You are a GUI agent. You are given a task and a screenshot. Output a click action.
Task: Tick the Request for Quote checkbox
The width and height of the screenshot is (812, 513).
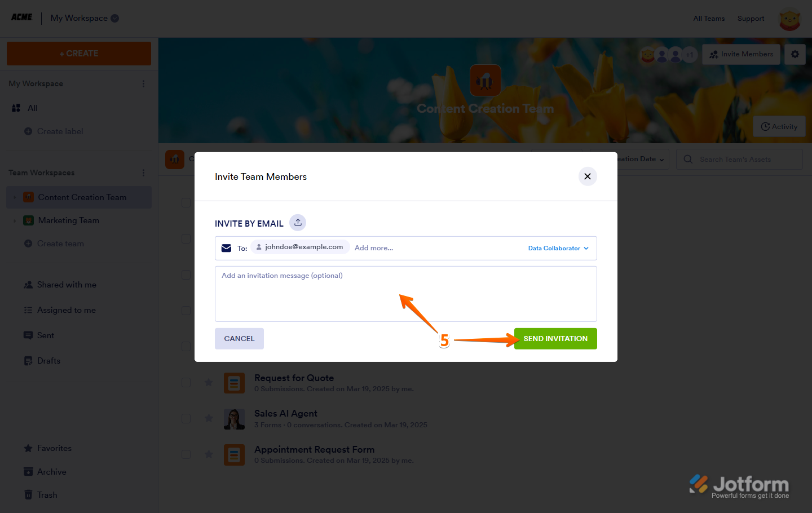click(186, 383)
